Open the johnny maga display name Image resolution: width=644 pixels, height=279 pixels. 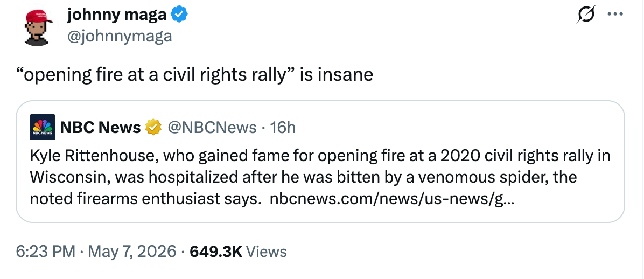(117, 15)
